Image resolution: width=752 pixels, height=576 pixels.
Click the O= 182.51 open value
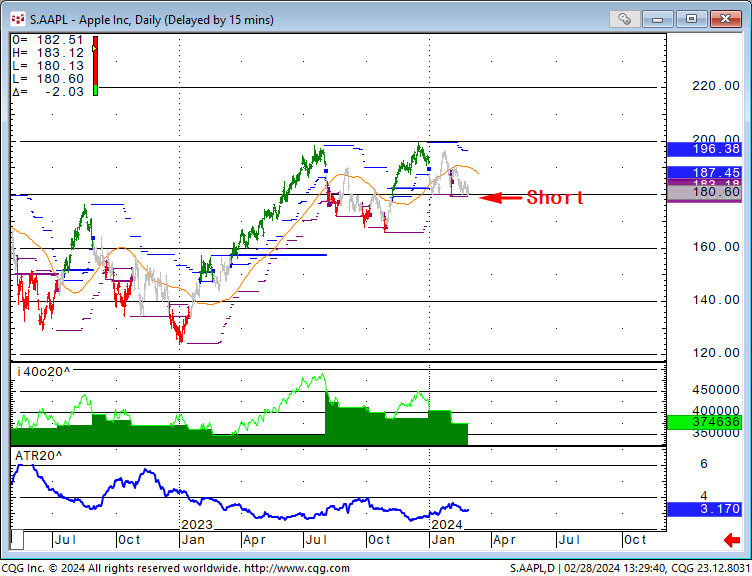click(x=48, y=40)
